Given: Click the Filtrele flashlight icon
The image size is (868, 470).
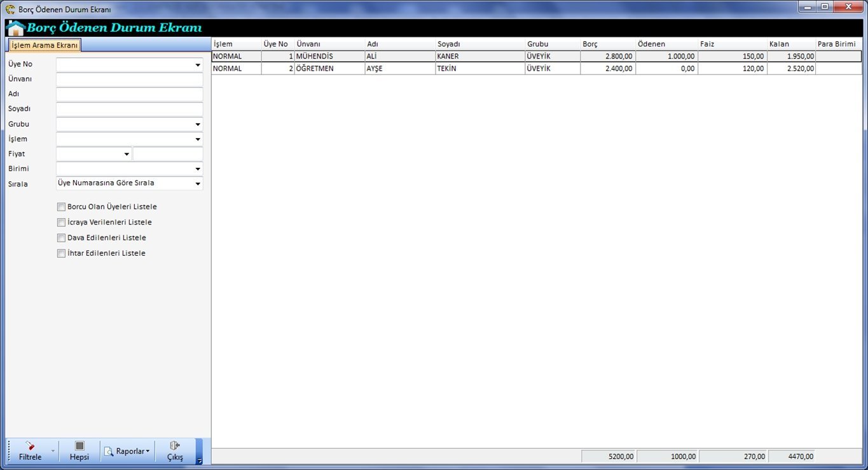Looking at the screenshot, I should pos(29,446).
